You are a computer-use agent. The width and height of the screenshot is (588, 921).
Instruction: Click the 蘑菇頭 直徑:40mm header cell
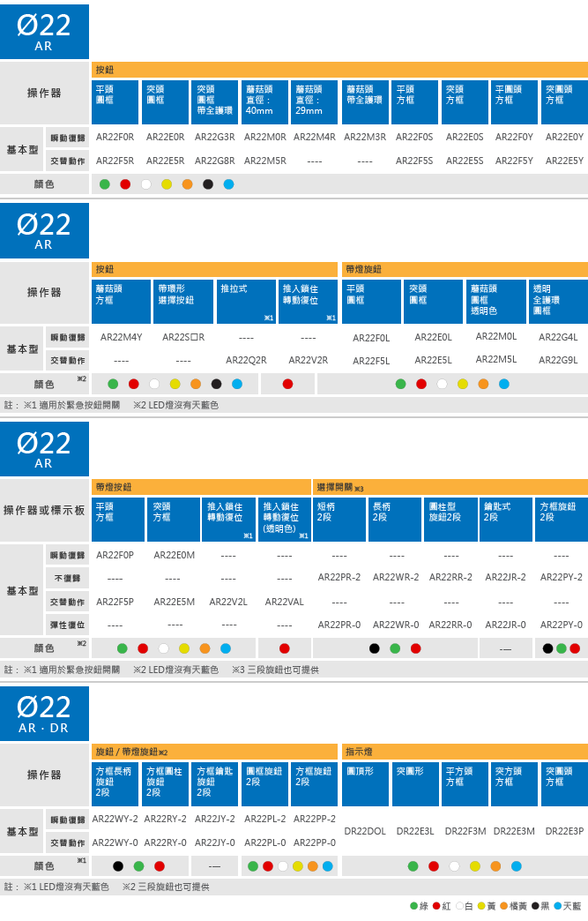point(264,102)
